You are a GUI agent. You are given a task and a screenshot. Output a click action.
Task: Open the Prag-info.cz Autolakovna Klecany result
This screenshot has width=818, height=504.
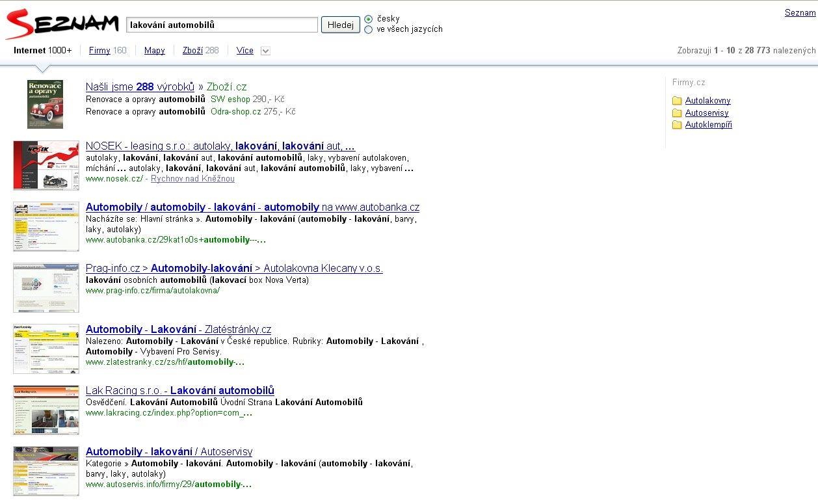[234, 269]
